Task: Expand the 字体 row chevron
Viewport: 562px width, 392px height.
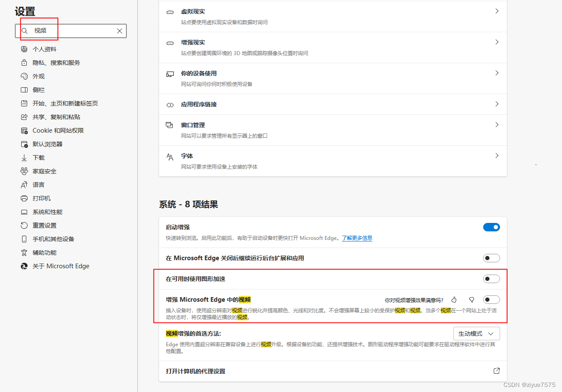Action: 497,156
